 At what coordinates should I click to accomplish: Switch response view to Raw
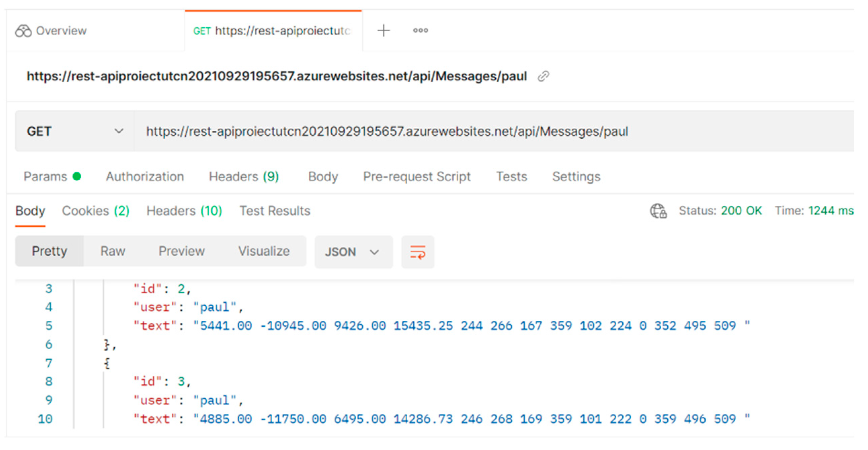click(113, 251)
